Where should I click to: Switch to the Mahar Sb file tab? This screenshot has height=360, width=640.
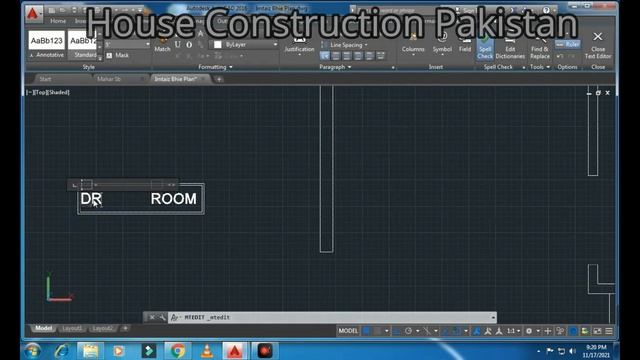[109, 79]
